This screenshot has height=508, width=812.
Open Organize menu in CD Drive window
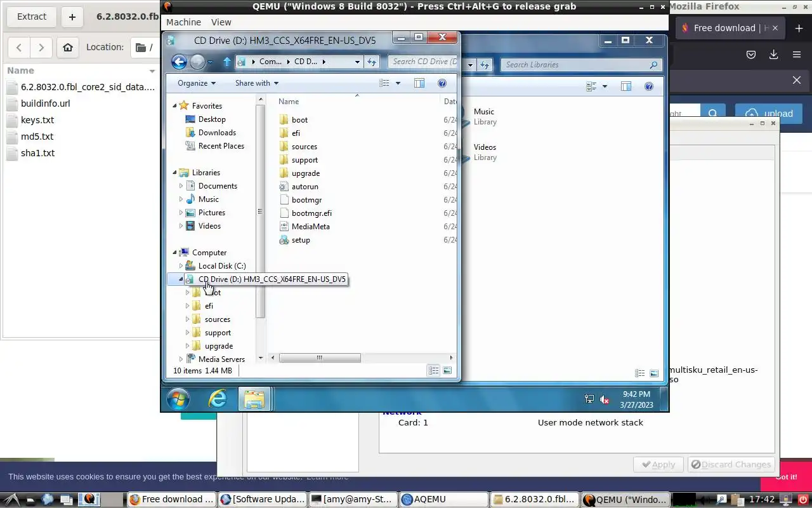point(197,83)
